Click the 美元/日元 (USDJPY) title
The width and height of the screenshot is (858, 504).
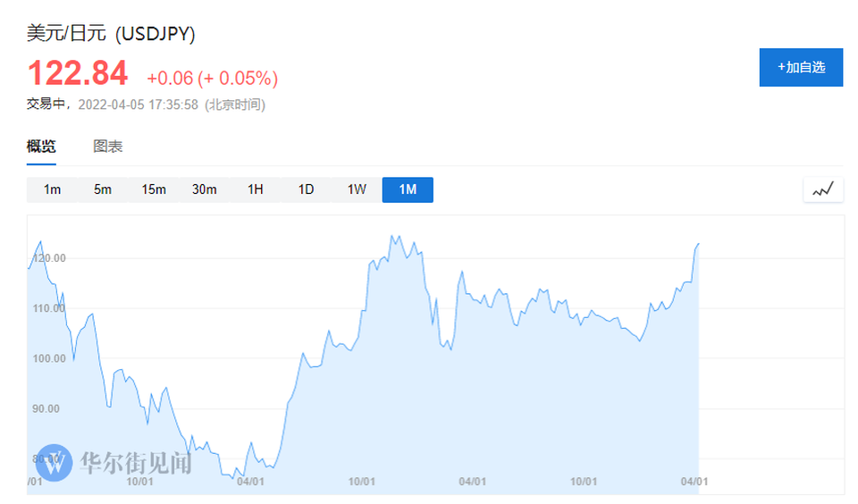tap(111, 34)
